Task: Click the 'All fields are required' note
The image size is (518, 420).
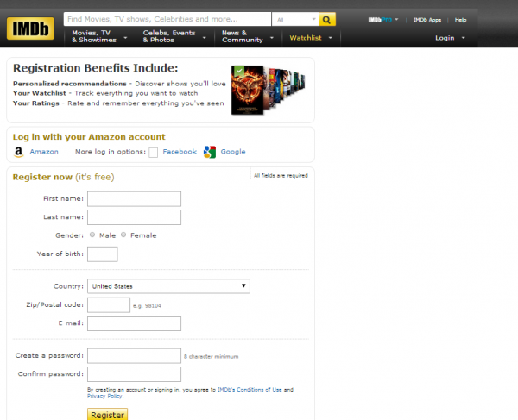Action: pos(281,176)
